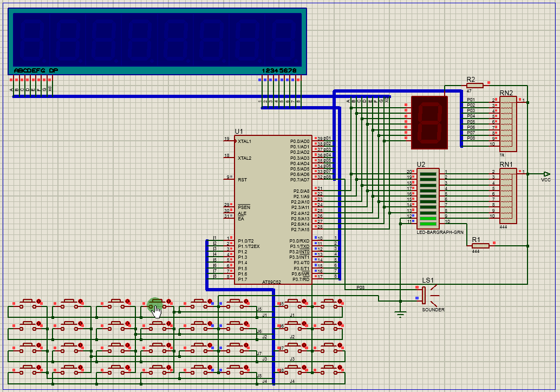Image resolution: width=560 pixels, height=392 pixels.
Task: Click the push button under the hand cursor
Action: click(157, 303)
